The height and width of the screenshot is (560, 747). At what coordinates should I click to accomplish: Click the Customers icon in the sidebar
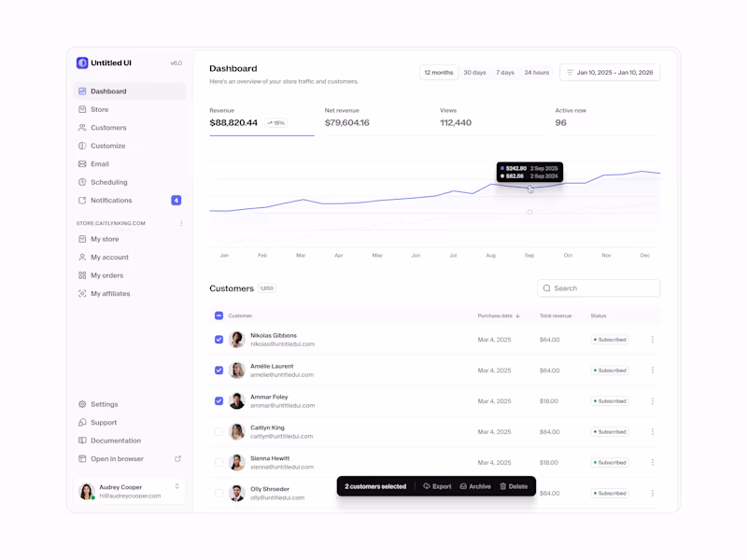click(x=83, y=127)
